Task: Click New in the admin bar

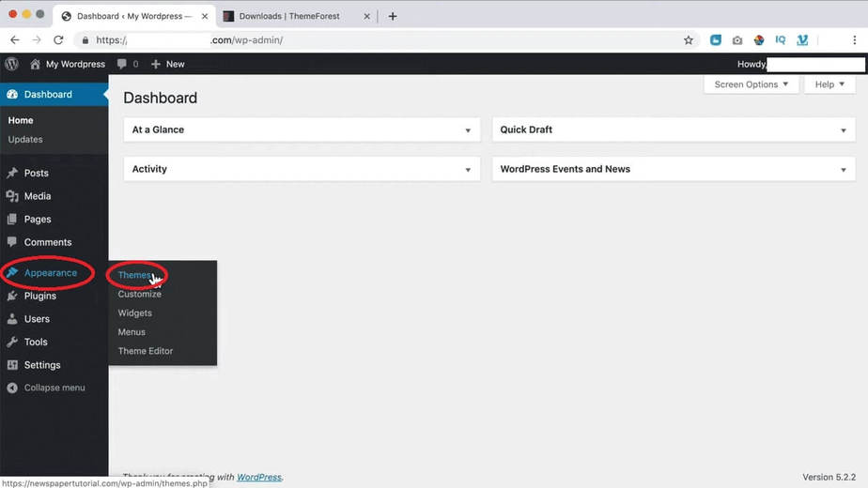Action: point(176,64)
